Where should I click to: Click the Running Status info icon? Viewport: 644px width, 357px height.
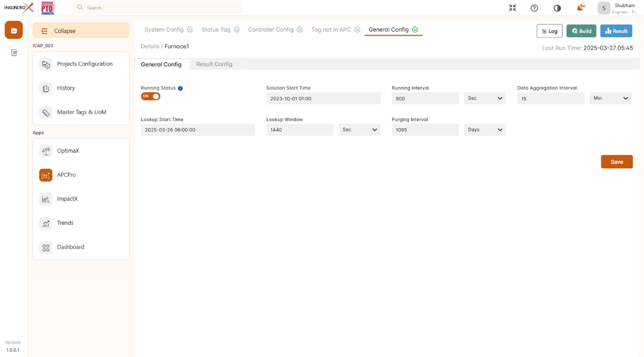[180, 88]
